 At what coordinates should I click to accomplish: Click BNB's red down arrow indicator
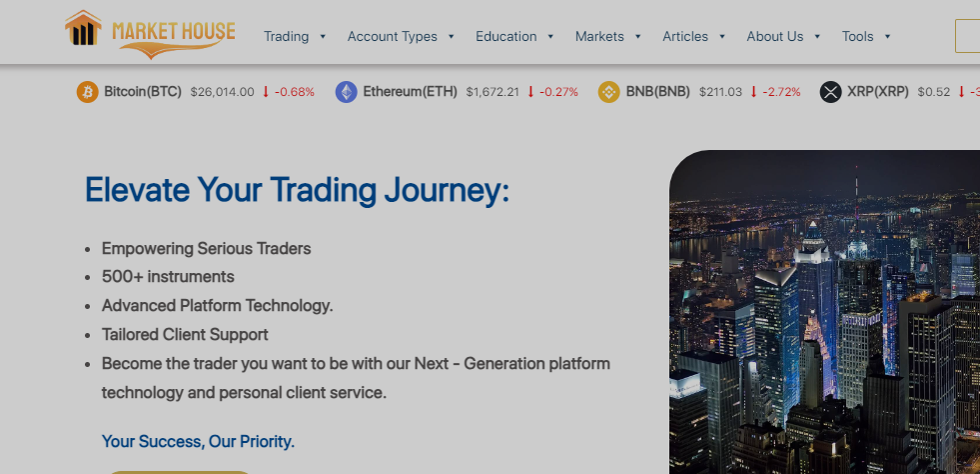(x=753, y=92)
